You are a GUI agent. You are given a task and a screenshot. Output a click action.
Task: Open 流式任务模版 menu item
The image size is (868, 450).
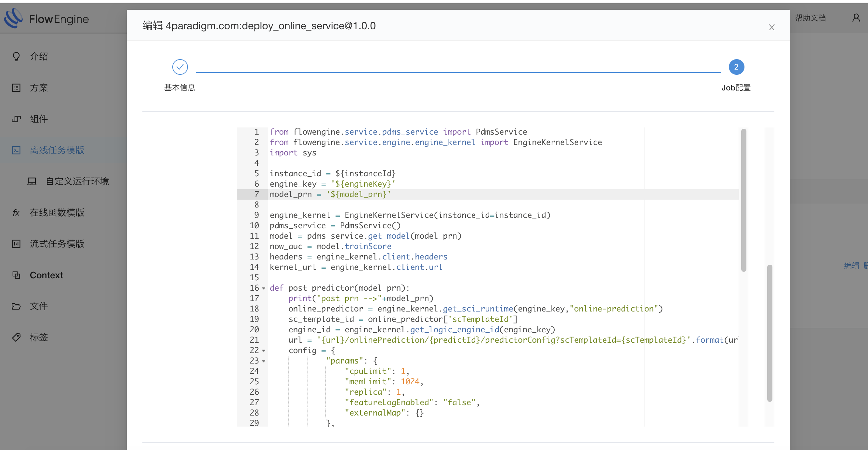[x=57, y=244]
